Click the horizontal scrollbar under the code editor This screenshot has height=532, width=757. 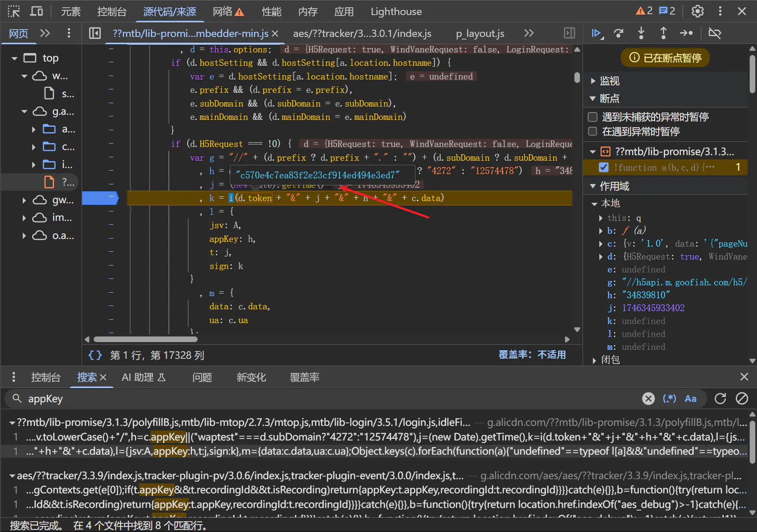coord(146,339)
